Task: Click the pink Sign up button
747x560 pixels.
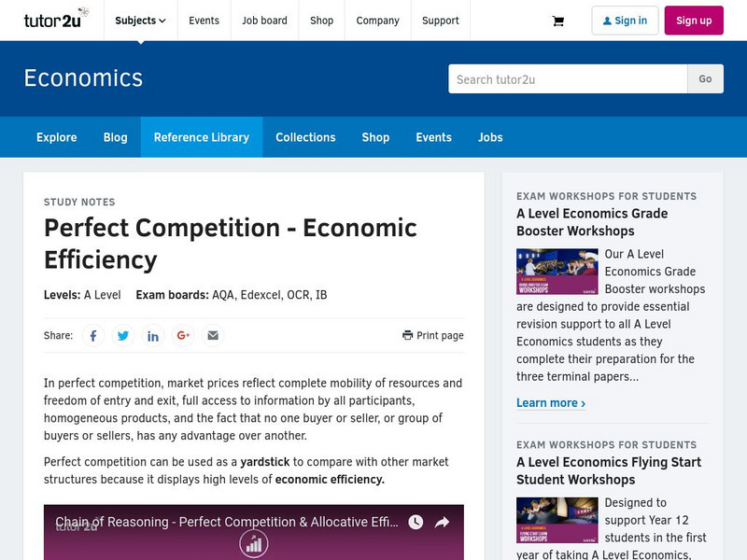Action: click(x=695, y=20)
